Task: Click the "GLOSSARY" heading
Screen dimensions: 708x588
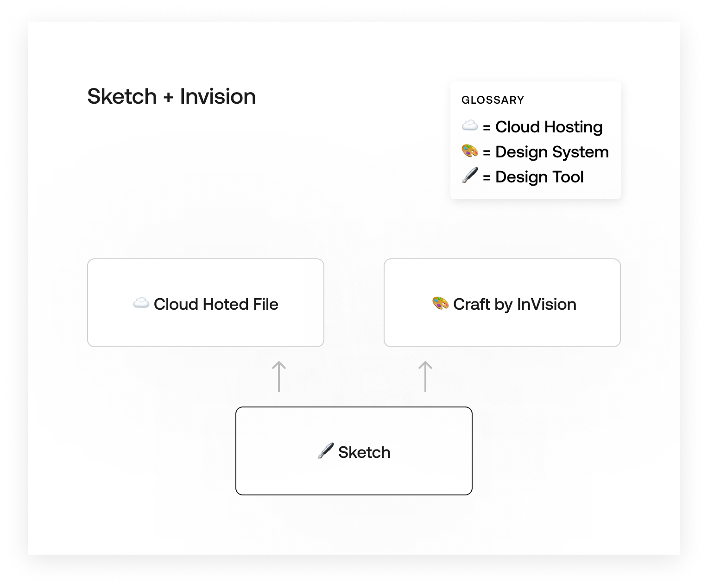Action: pos(493,100)
